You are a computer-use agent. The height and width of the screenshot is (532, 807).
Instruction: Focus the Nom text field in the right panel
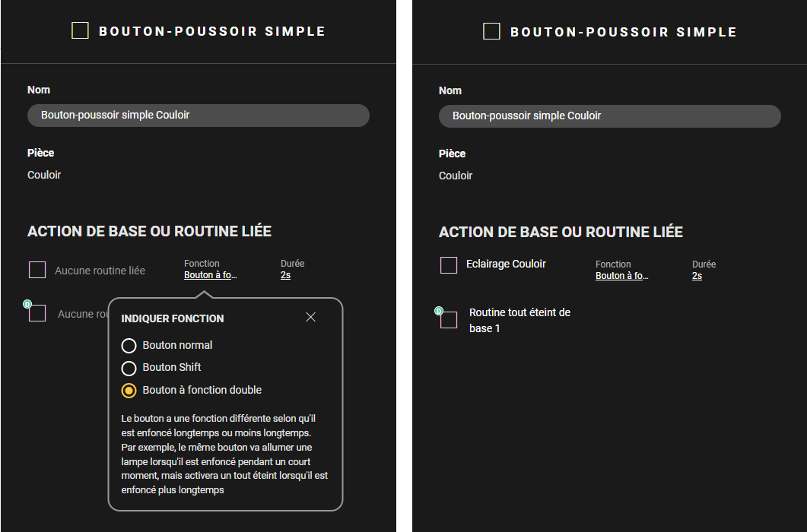(x=609, y=116)
